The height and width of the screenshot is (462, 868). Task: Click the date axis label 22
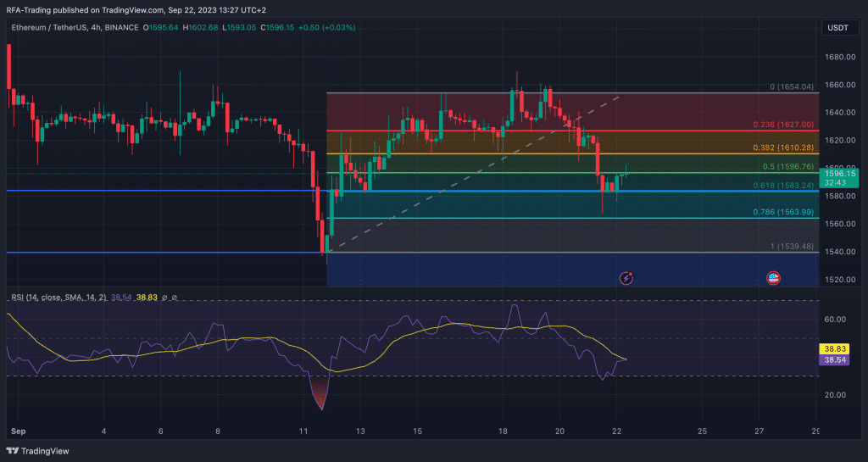[x=617, y=431]
